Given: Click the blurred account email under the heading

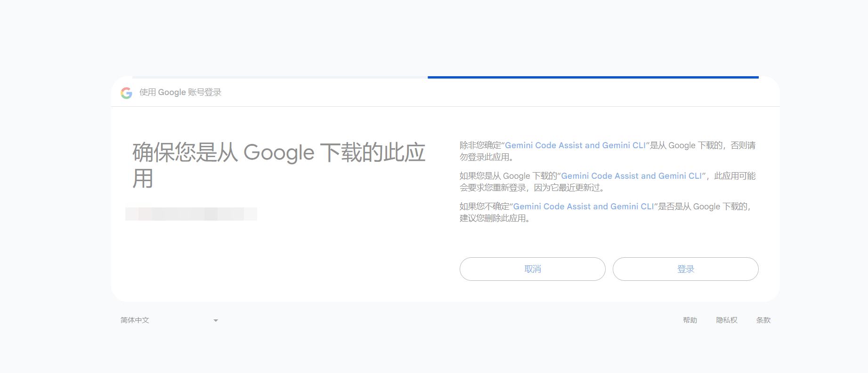Looking at the screenshot, I should tap(191, 214).
